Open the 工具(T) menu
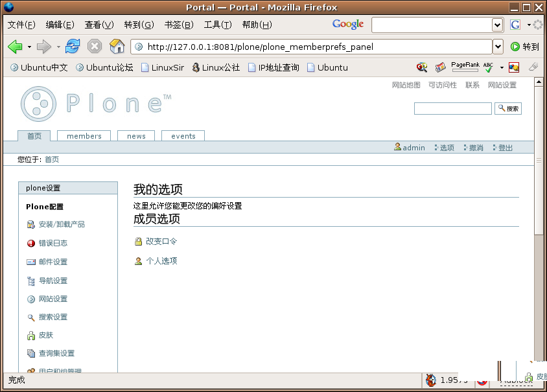The image size is (547, 392). tap(218, 25)
